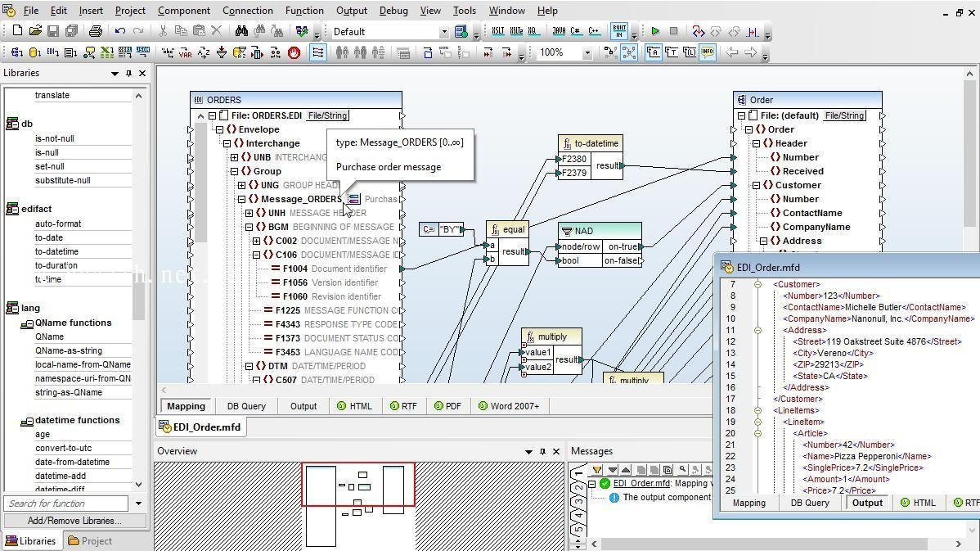Select XQ XQuery output language
The image size is (980, 551).
pos(533,30)
